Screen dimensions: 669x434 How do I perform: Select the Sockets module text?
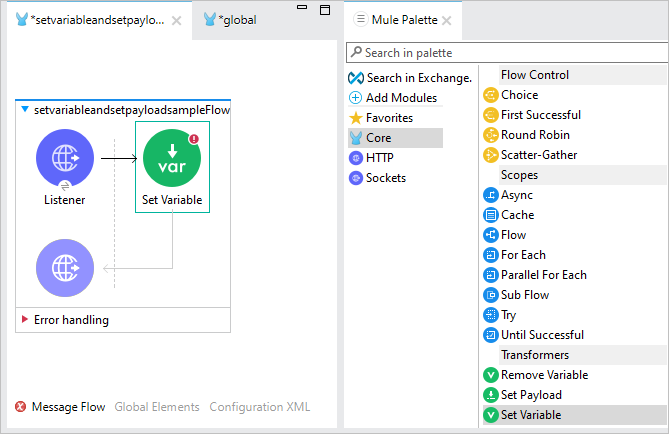(386, 178)
